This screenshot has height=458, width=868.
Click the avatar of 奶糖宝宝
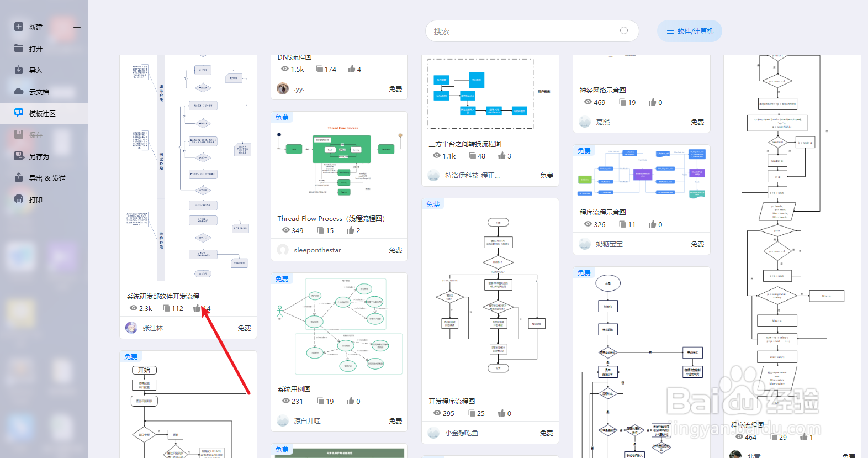pos(585,244)
